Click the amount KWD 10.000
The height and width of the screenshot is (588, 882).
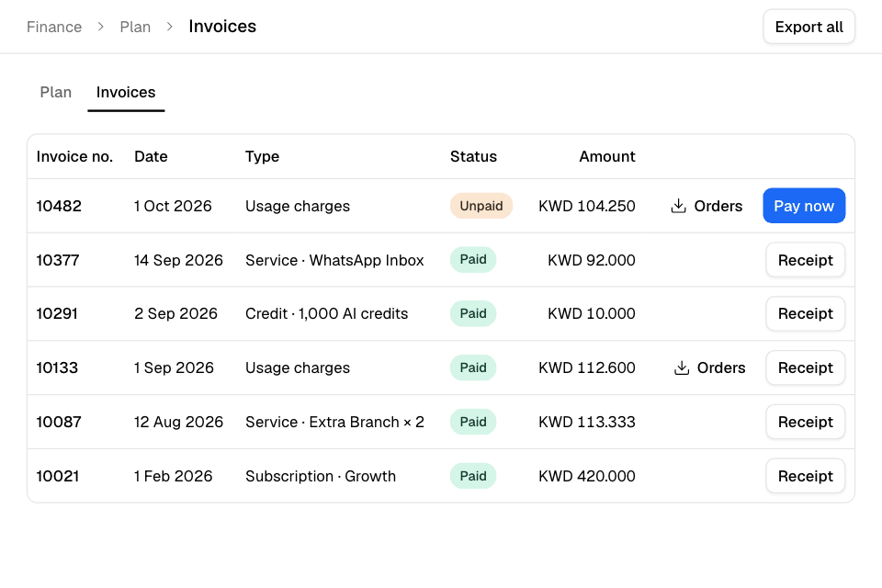pyautogui.click(x=592, y=313)
